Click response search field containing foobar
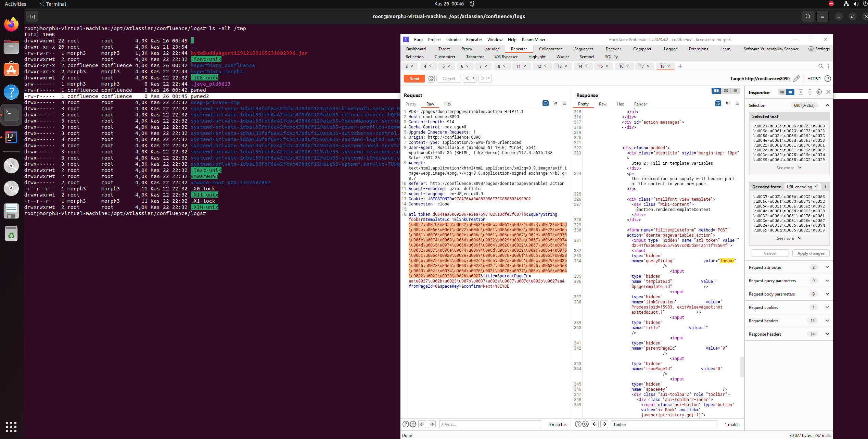The image size is (868, 439). (664, 424)
